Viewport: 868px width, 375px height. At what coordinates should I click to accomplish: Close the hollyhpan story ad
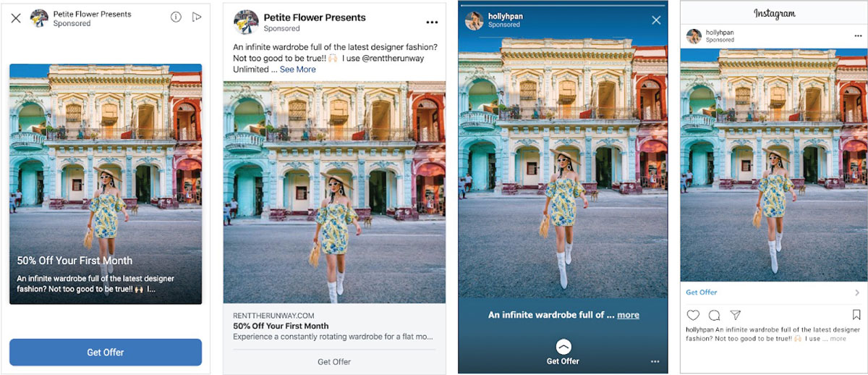656,20
